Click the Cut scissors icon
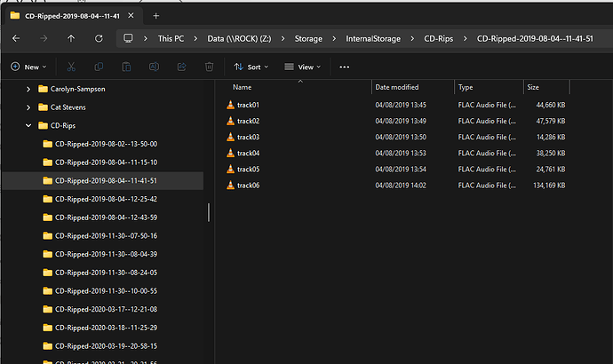This screenshot has width=613, height=364. [x=71, y=67]
